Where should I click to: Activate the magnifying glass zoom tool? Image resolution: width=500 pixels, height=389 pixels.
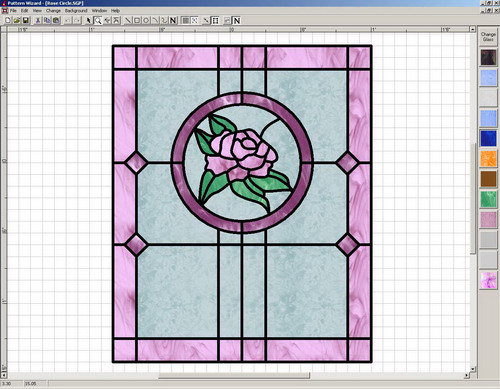tap(98, 21)
